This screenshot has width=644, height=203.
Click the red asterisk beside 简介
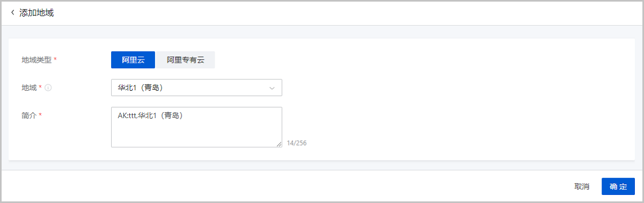pyautogui.click(x=40, y=115)
